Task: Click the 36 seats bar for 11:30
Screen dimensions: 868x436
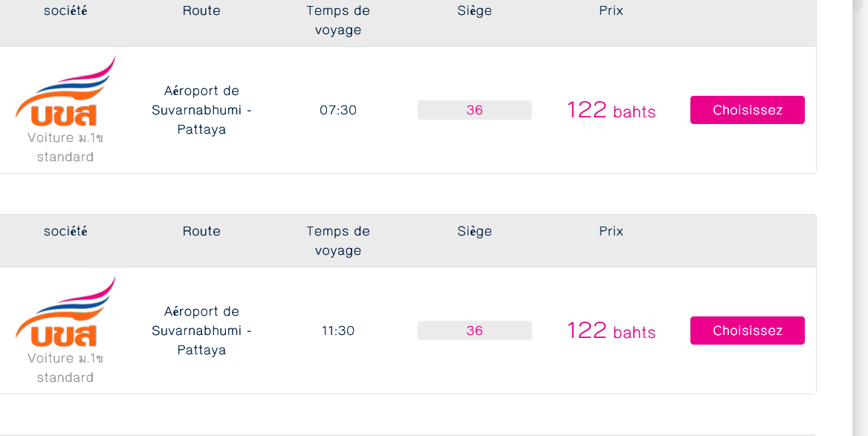Action: coord(474,331)
